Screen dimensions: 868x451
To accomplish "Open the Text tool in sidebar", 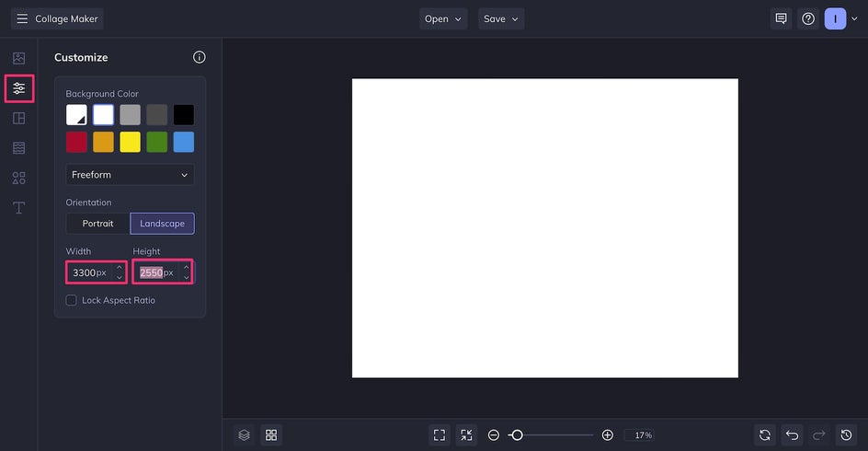I will coord(18,208).
